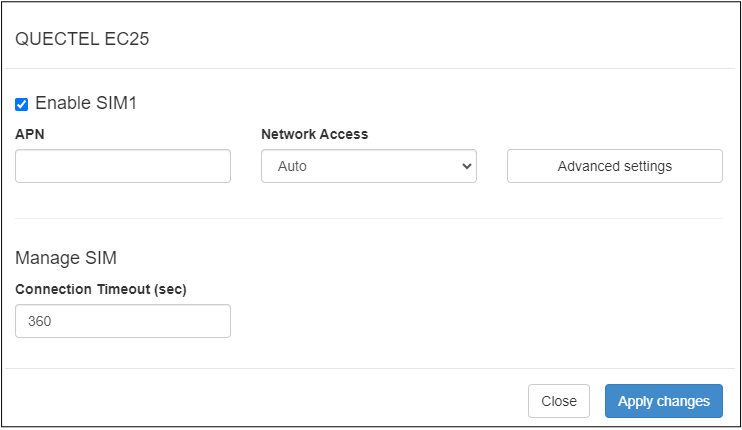This screenshot has height=430, width=742.
Task: Open Advanced settings
Action: (x=614, y=166)
